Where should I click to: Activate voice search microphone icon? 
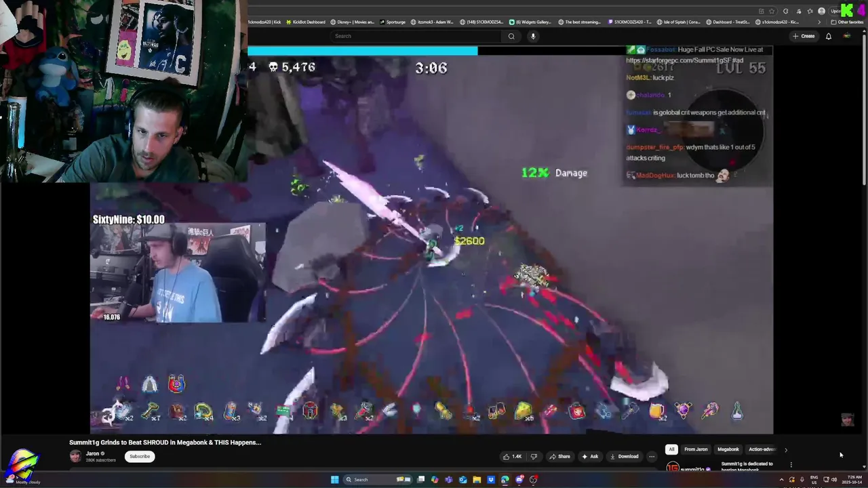pyautogui.click(x=533, y=36)
